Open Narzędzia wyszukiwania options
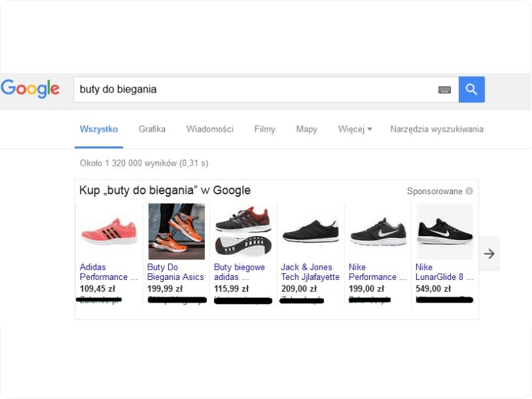 click(x=436, y=129)
